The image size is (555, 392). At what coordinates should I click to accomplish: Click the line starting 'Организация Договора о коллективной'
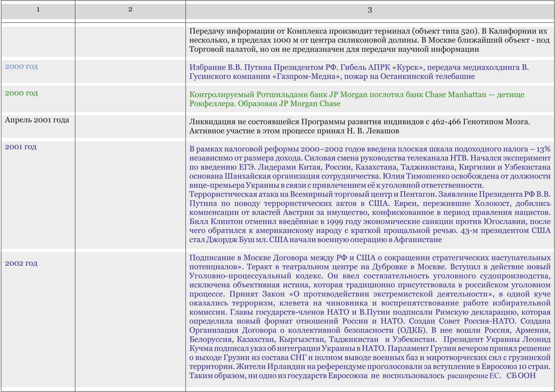tap(370, 330)
